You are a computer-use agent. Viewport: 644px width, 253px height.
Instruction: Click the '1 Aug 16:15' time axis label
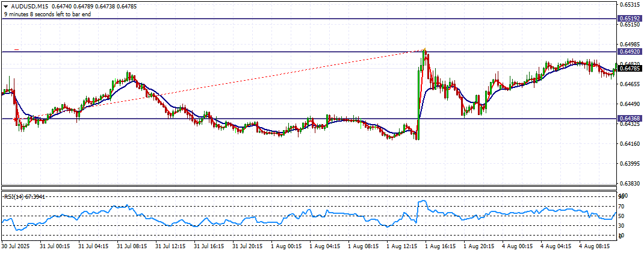(441, 247)
